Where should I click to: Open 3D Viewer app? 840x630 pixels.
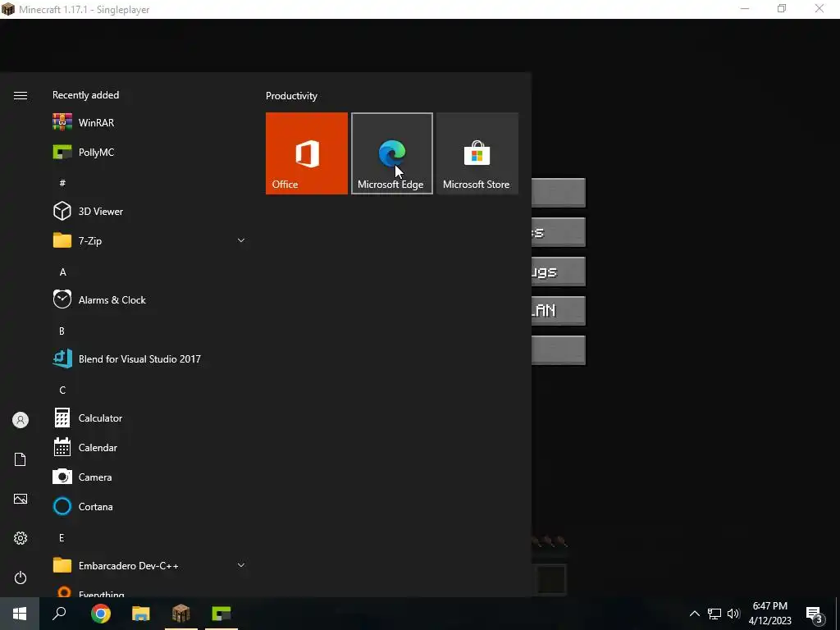click(150, 211)
